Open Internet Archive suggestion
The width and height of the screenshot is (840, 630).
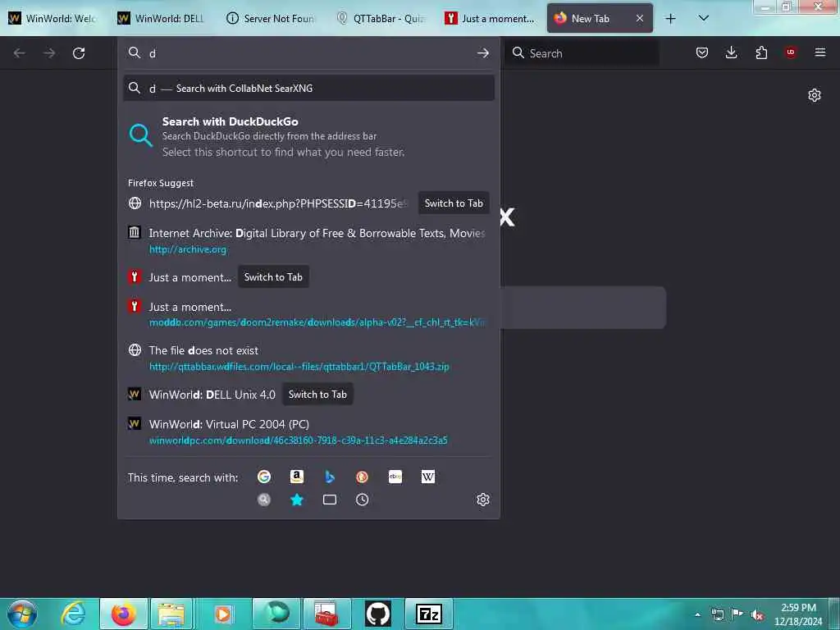tap(308, 240)
